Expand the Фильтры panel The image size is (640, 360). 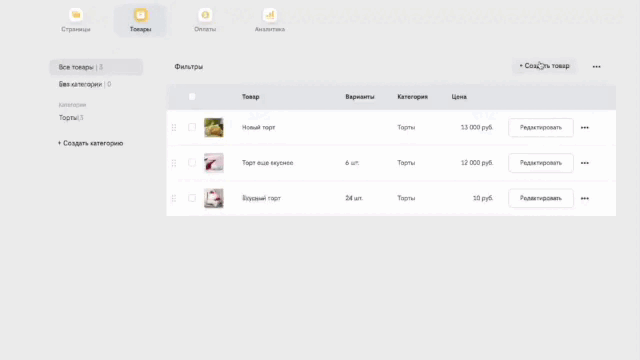pos(189,67)
